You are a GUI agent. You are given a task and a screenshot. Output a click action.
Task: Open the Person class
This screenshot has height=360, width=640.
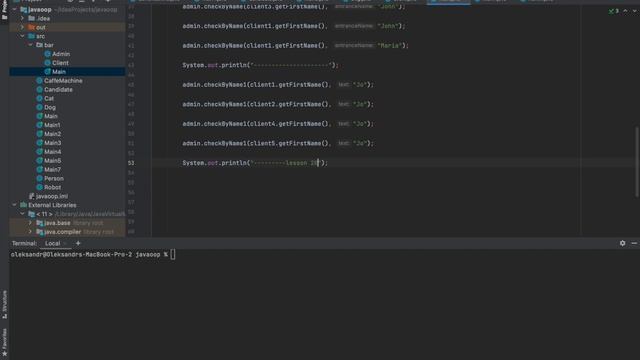tap(53, 178)
